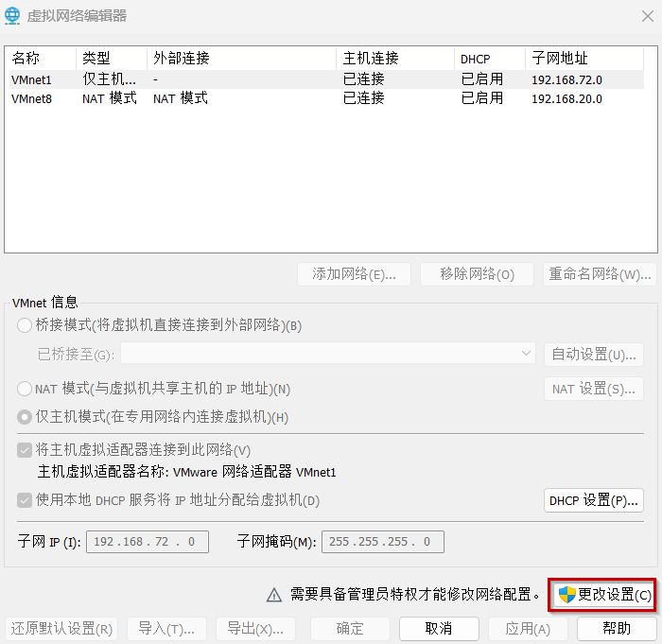The width and height of the screenshot is (662, 644).
Task: Click the 导入(T)... button
Action: click(166, 629)
